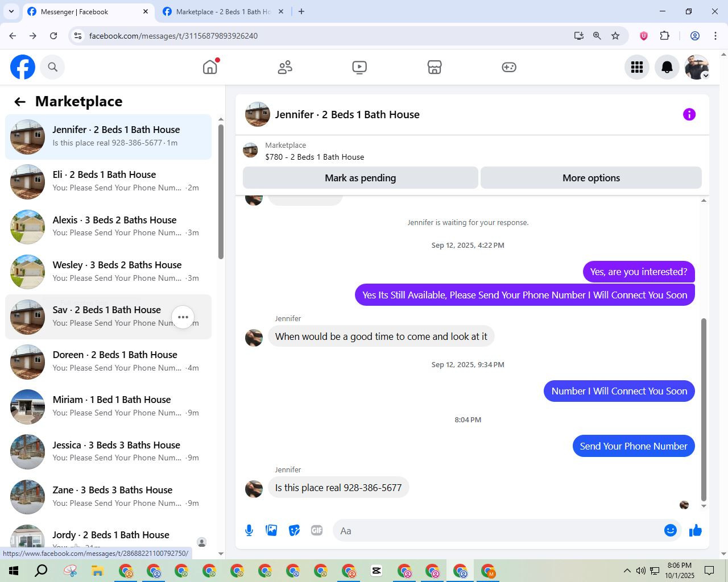Reload the page
Image resolution: width=728 pixels, height=582 pixels.
(53, 36)
